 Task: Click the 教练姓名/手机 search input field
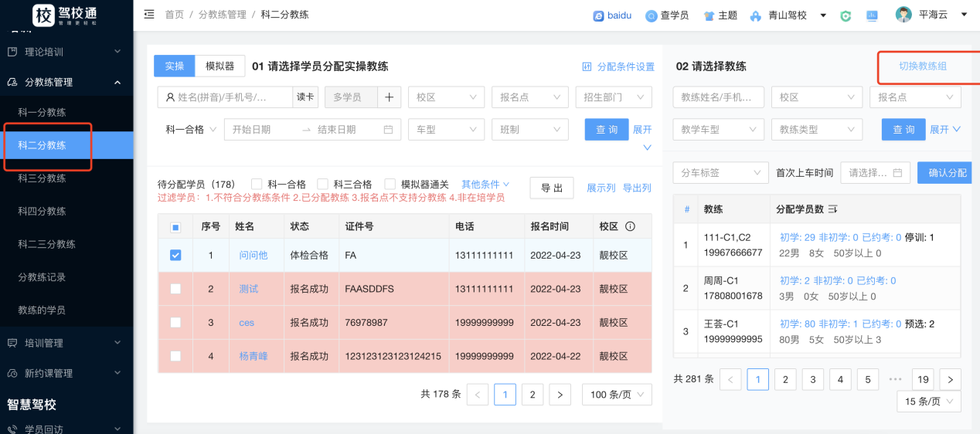point(718,97)
